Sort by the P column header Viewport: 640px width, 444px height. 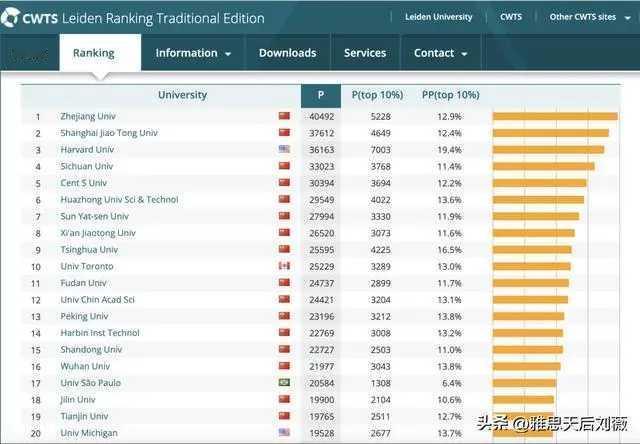321,96
